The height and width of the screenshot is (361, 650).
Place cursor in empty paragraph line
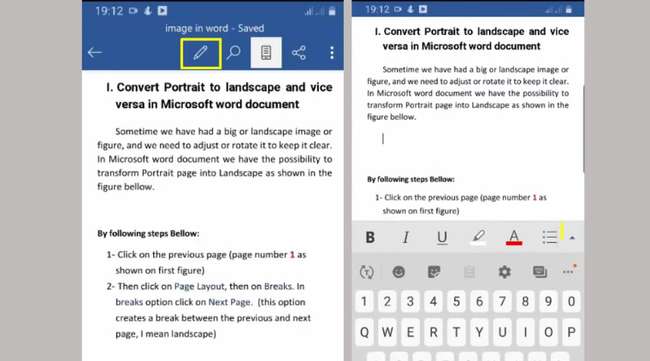click(x=468, y=138)
